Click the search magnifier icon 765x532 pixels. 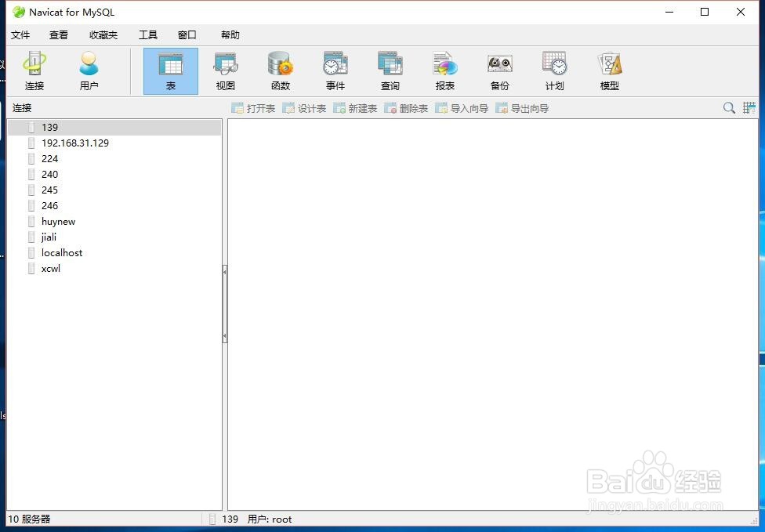tap(729, 108)
